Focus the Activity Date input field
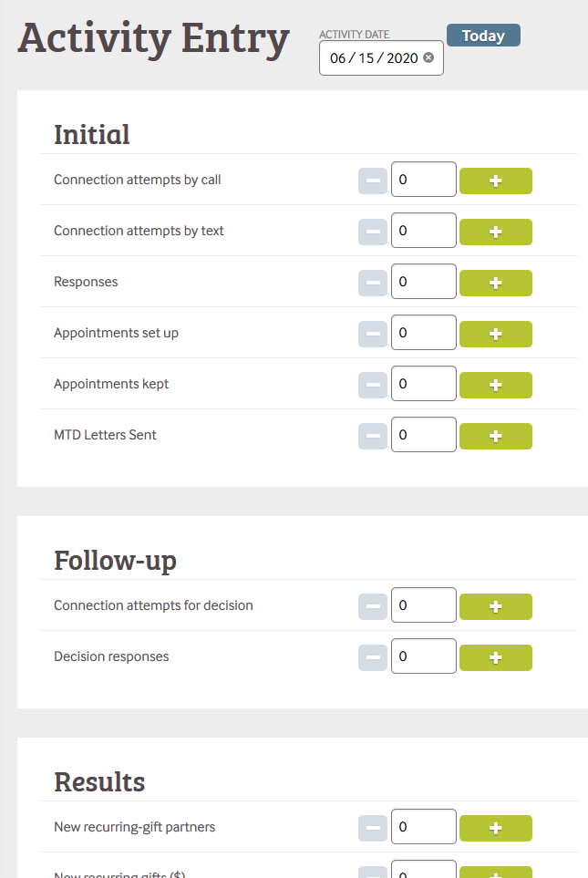Viewport: 588px width, 878px height. point(374,58)
